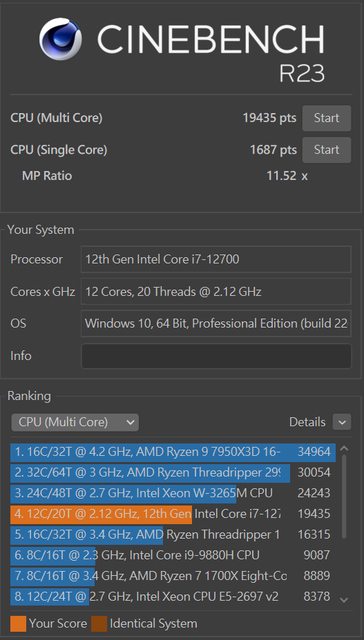Start the CPU Single Core benchmark
This screenshot has height=640, width=364.
[x=326, y=150]
